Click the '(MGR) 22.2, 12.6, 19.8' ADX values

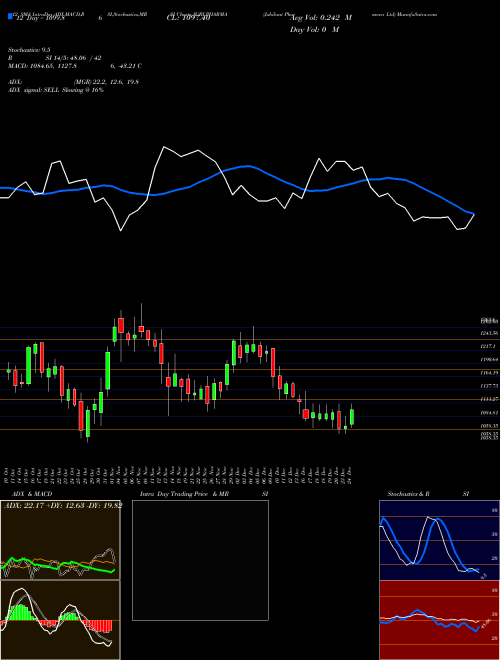click(106, 82)
